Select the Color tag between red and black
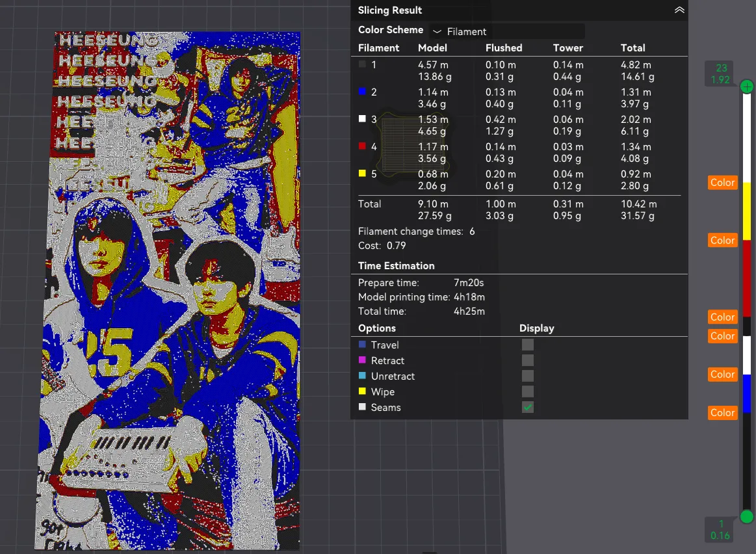This screenshot has height=554, width=756. pyautogui.click(x=722, y=317)
